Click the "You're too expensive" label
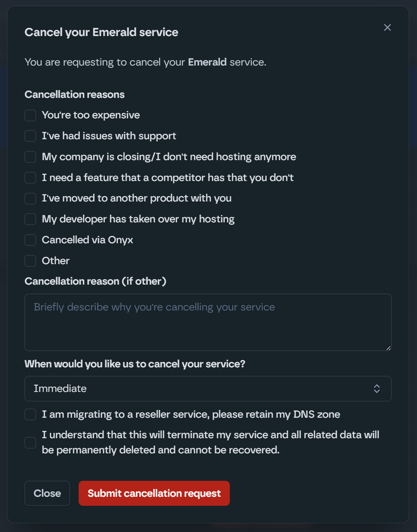The height and width of the screenshot is (532, 417). point(91,115)
